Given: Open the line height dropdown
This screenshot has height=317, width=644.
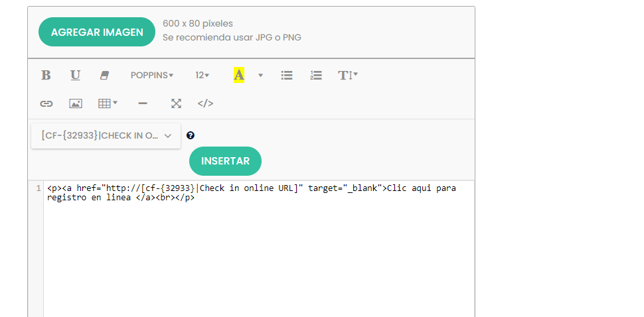Looking at the screenshot, I should (348, 76).
